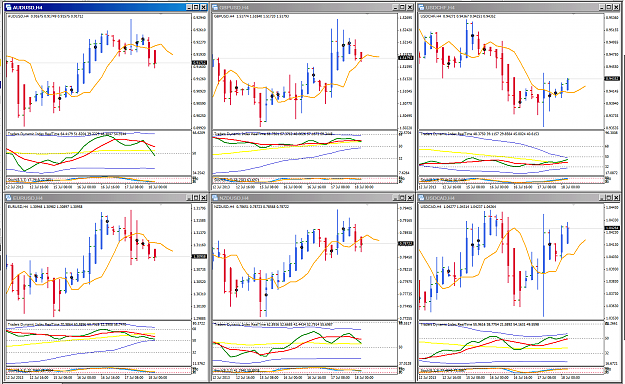Minimize the NZDUSD,H4 chart window
The height and width of the screenshot is (384, 625).
(x=395, y=198)
